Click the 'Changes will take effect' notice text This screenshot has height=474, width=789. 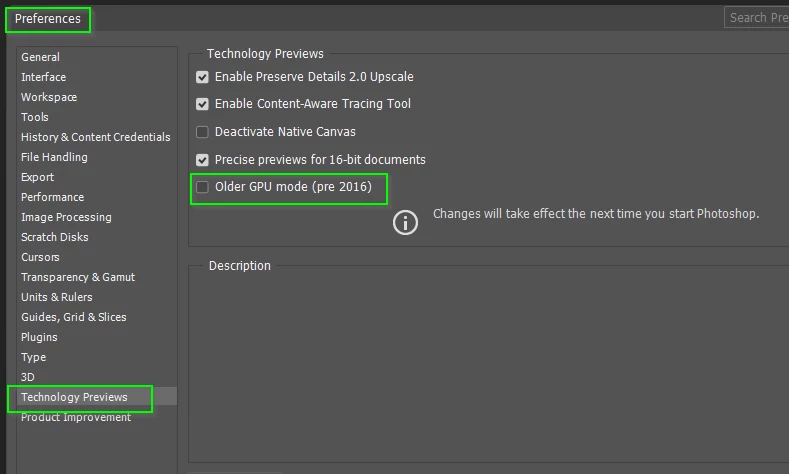(596, 214)
